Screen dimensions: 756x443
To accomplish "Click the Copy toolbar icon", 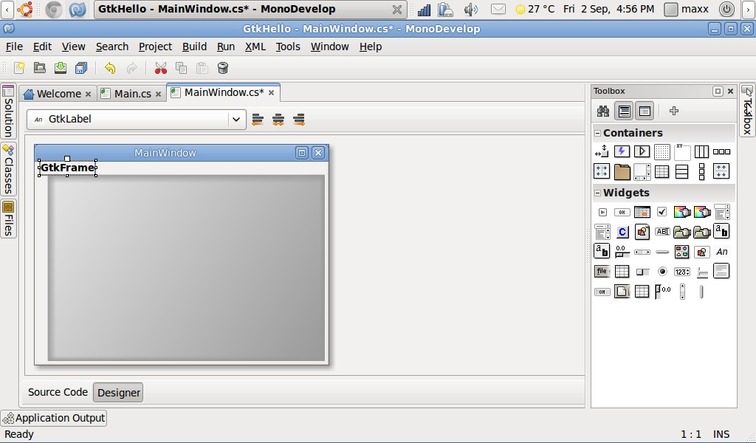I will (181, 68).
